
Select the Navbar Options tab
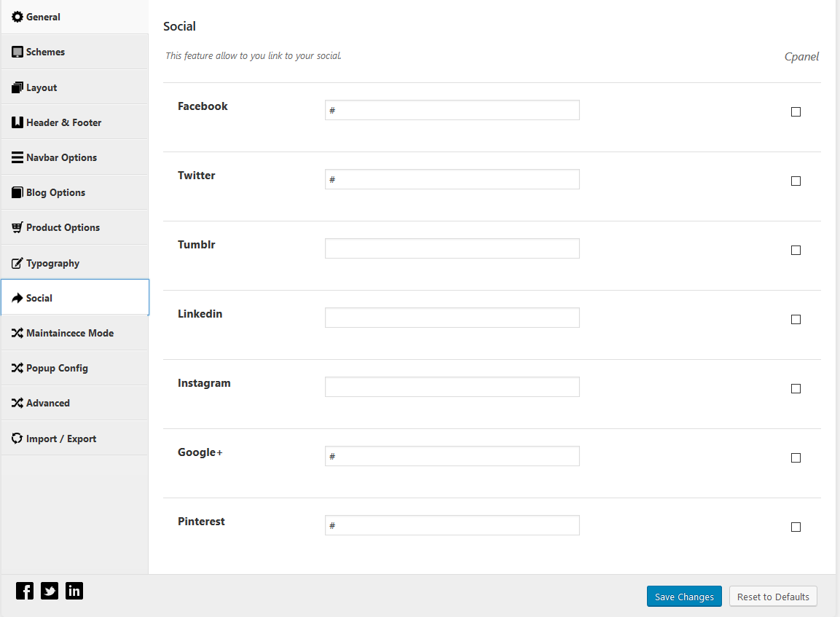[74, 157]
